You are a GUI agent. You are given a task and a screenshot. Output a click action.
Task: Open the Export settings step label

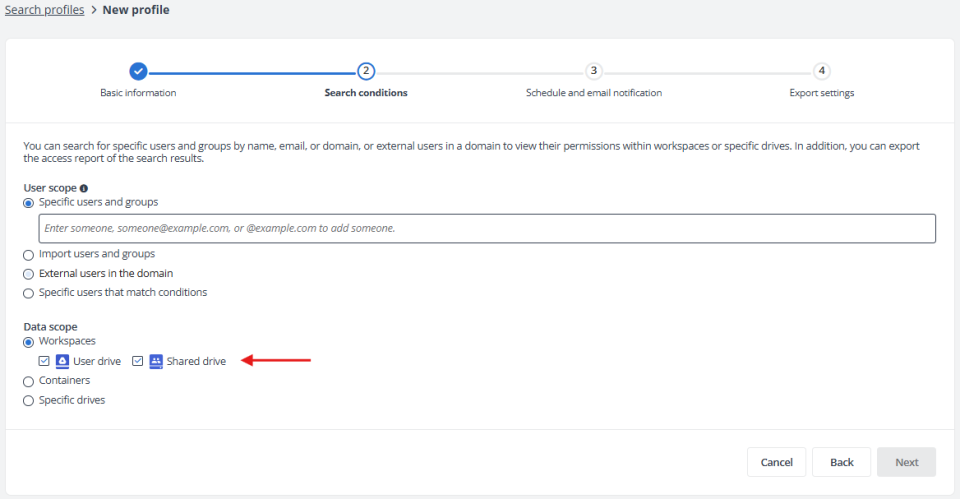pos(822,93)
